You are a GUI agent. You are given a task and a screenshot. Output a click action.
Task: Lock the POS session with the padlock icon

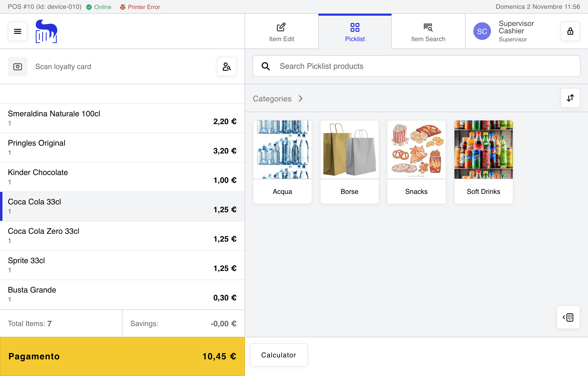click(x=570, y=31)
